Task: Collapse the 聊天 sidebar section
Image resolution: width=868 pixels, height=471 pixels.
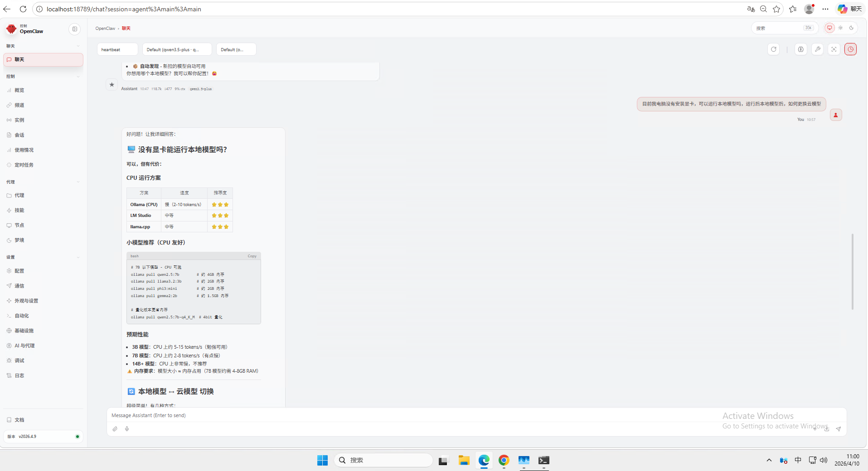Action: tap(43, 46)
